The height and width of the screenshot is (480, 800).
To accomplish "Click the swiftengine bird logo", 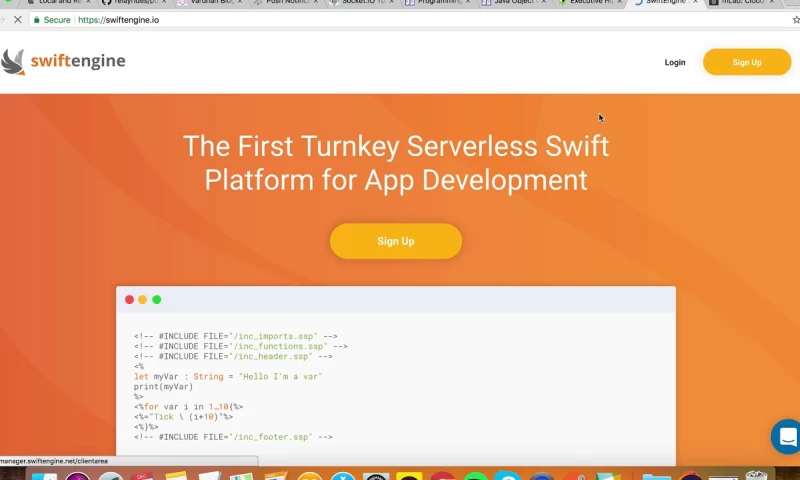I will [x=14, y=62].
